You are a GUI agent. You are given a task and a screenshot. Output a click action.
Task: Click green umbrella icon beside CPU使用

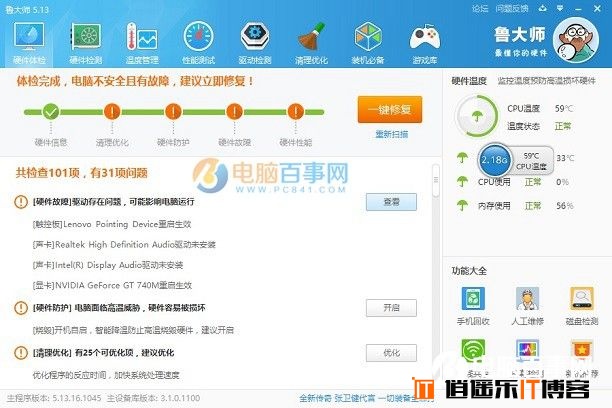coord(463,182)
